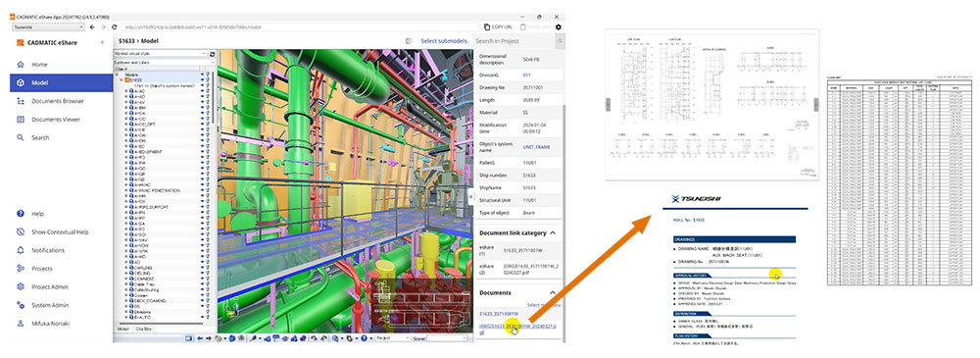
Task: Open the S1633_35711001W document link
Action: [x=499, y=314]
